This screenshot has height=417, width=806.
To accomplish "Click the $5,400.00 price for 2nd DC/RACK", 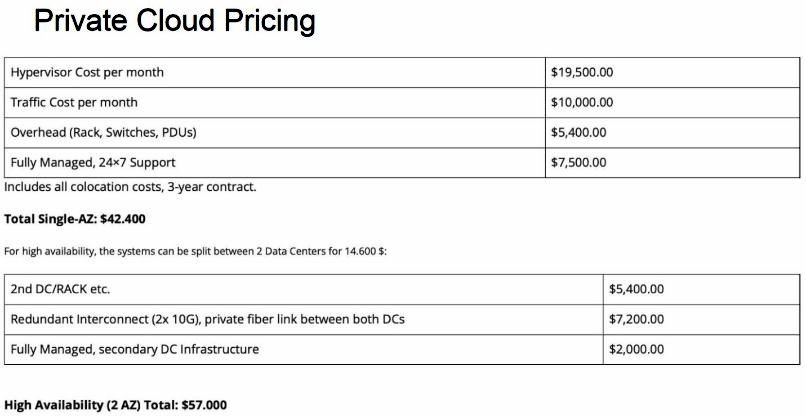I will [636, 289].
